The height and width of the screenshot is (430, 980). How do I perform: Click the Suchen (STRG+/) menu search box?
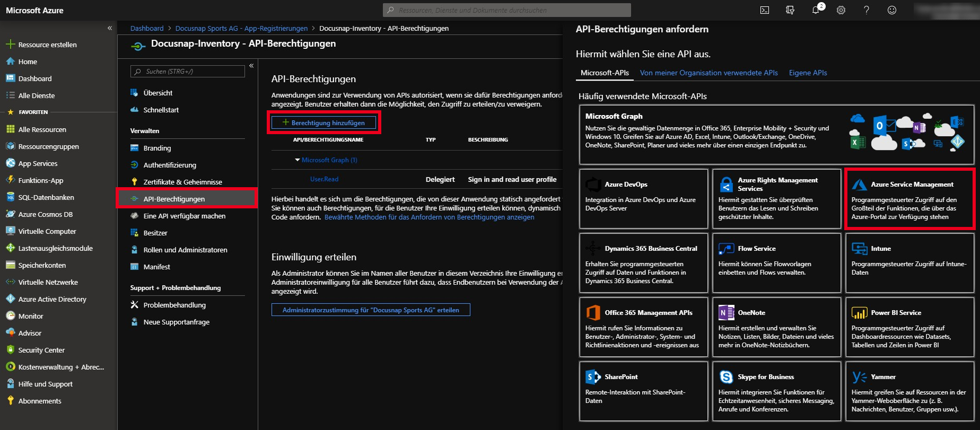(188, 72)
